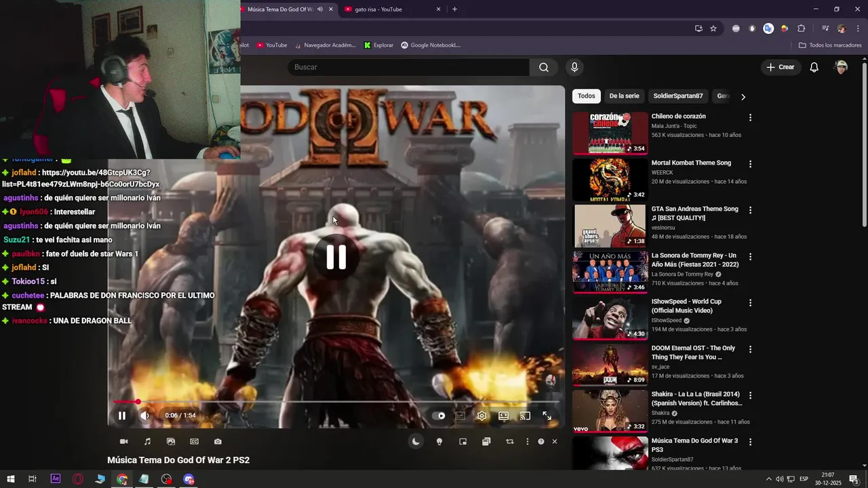Open Chileno de corazón video title
Screen dimensions: 868x488
tap(679, 117)
